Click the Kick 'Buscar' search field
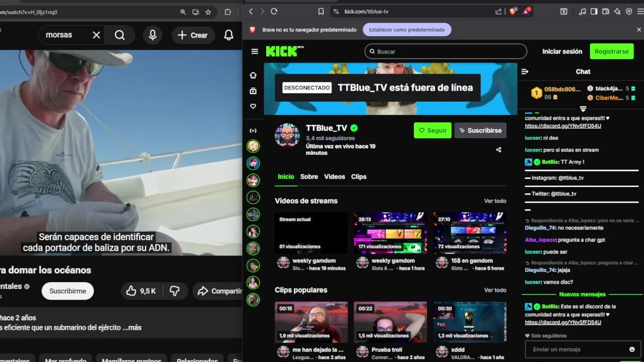This screenshot has width=644, height=362. click(x=446, y=51)
